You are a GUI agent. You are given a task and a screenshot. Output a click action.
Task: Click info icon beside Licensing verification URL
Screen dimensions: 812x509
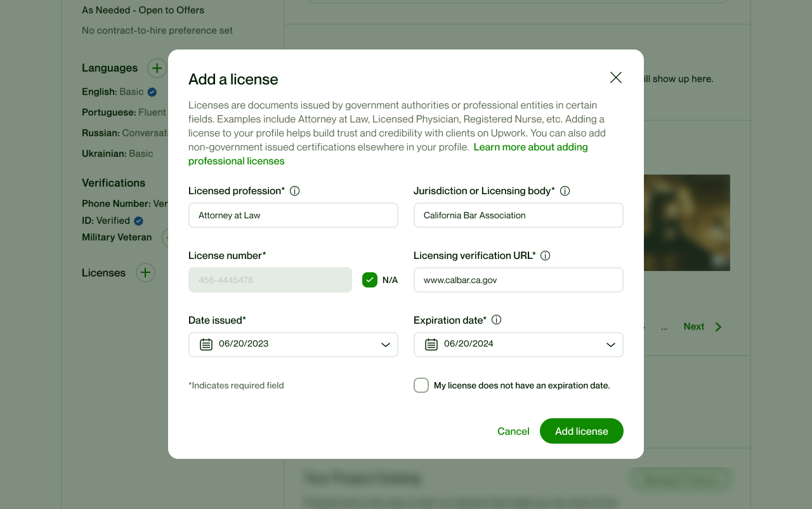point(545,256)
